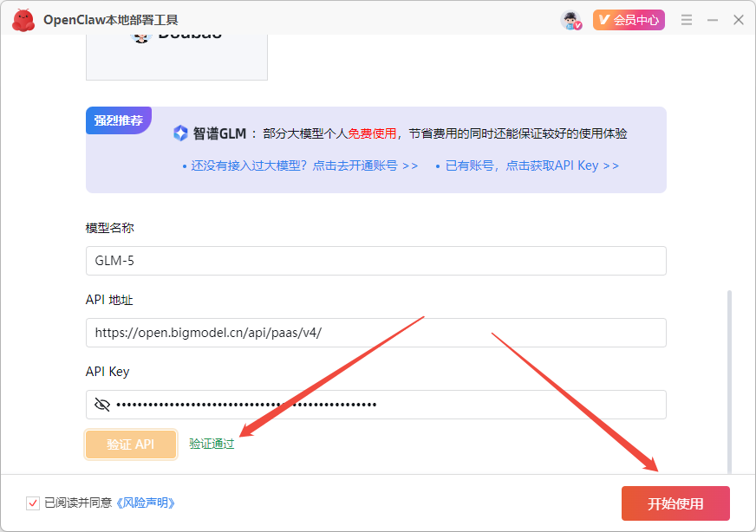Click the 验证通过 status text
This screenshot has height=532, width=756.
click(x=211, y=443)
